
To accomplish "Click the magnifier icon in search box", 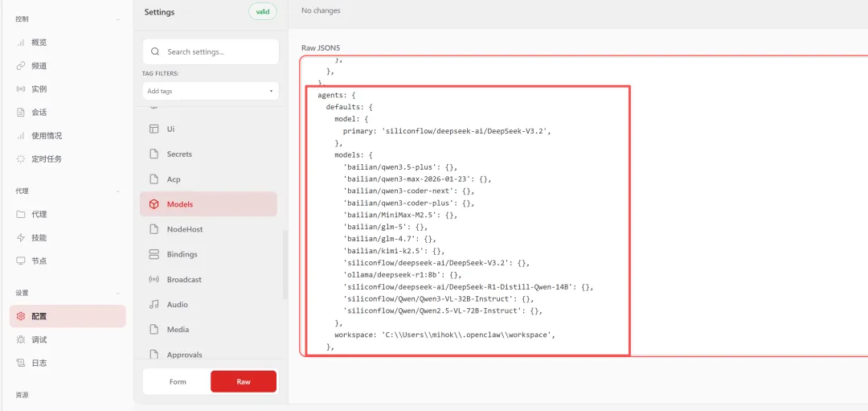I will coord(155,51).
